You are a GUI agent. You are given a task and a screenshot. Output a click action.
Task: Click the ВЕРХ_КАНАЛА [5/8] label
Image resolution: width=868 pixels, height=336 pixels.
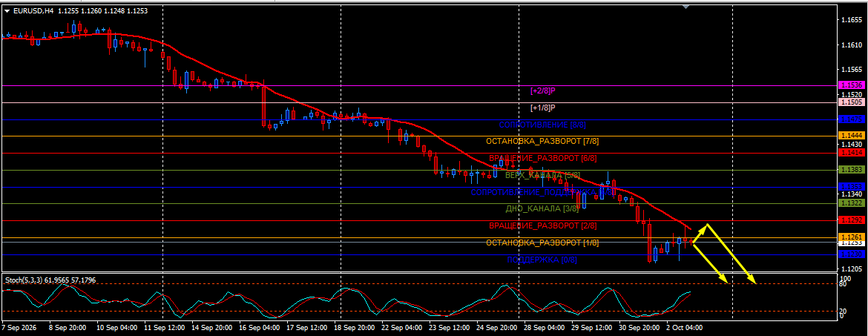(542, 176)
